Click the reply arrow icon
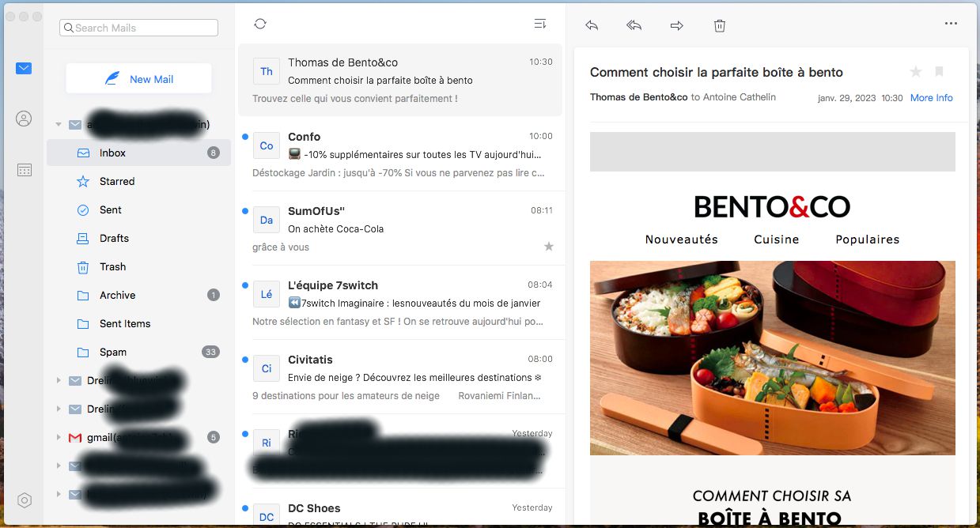 click(x=592, y=25)
